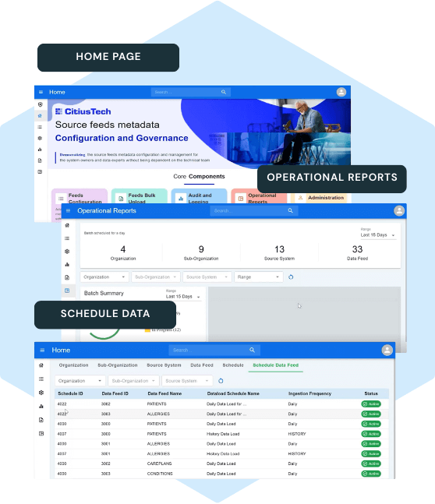Open the Organization dropdown in Operational Reports
The height and width of the screenshot is (504, 435).
point(104,277)
